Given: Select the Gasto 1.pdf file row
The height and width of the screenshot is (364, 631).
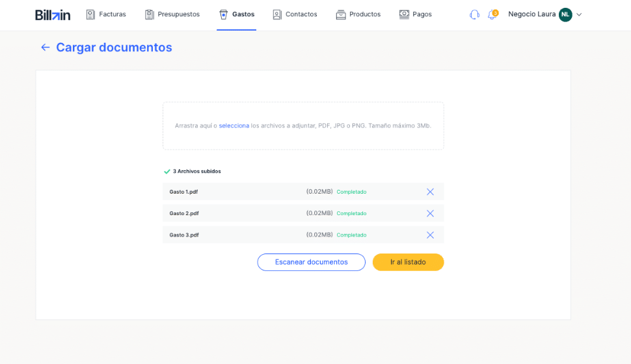Looking at the screenshot, I should (x=247, y=192).
